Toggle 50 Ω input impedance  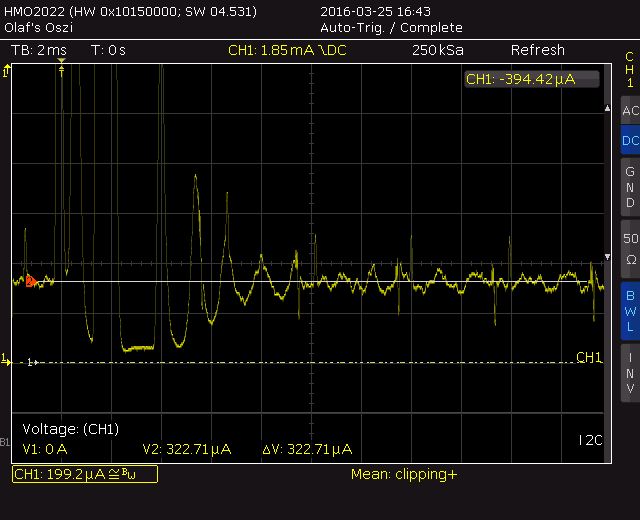(630, 249)
